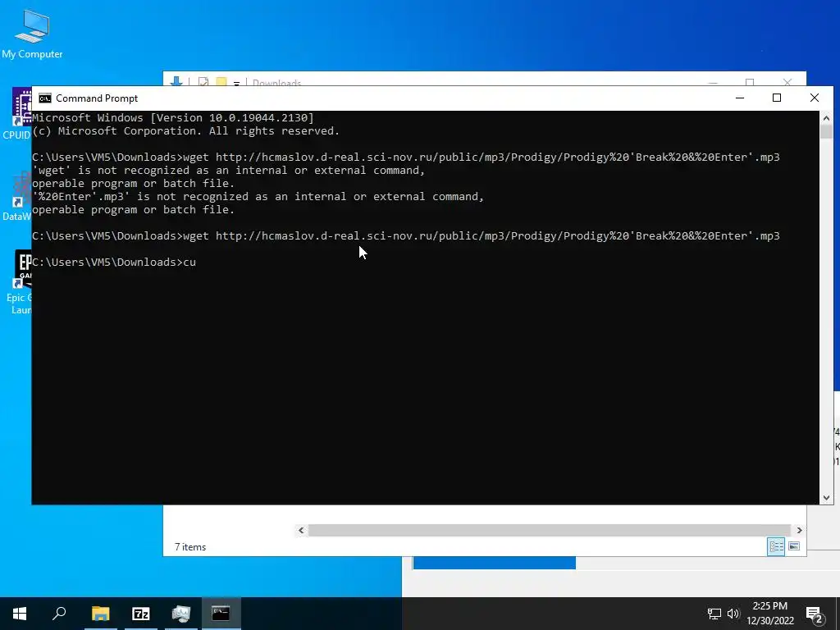Show the taskbar clock and date flyout
This screenshot has height=630, width=840.
click(769, 614)
